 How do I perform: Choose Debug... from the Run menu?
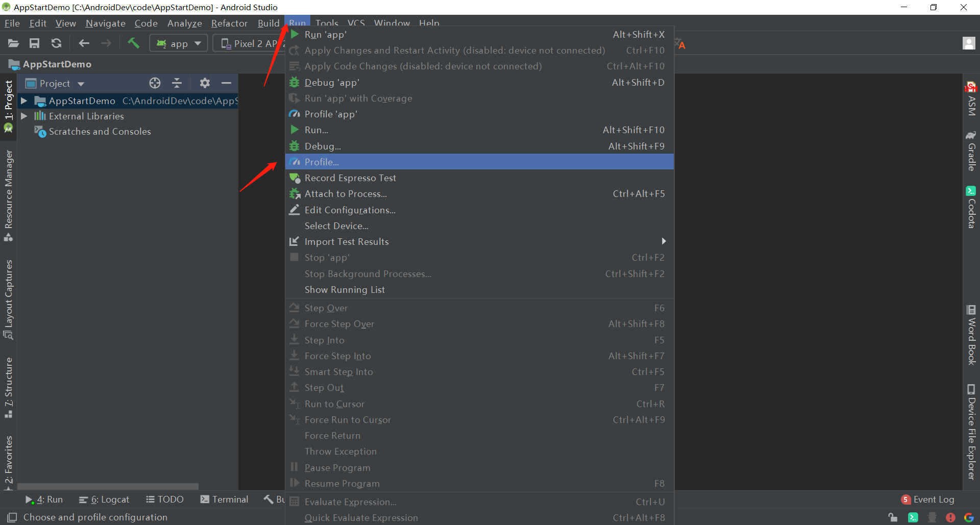pyautogui.click(x=479, y=146)
